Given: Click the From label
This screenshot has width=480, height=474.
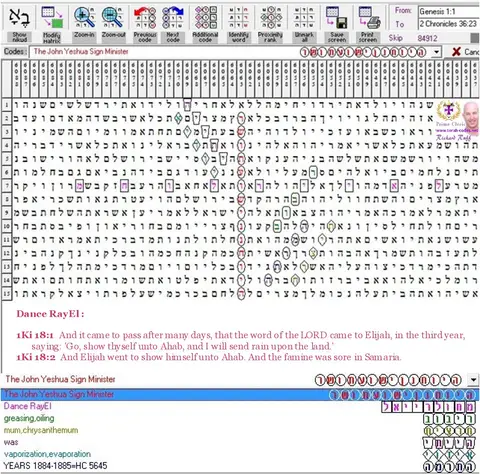Looking at the screenshot, I should coord(403,11).
